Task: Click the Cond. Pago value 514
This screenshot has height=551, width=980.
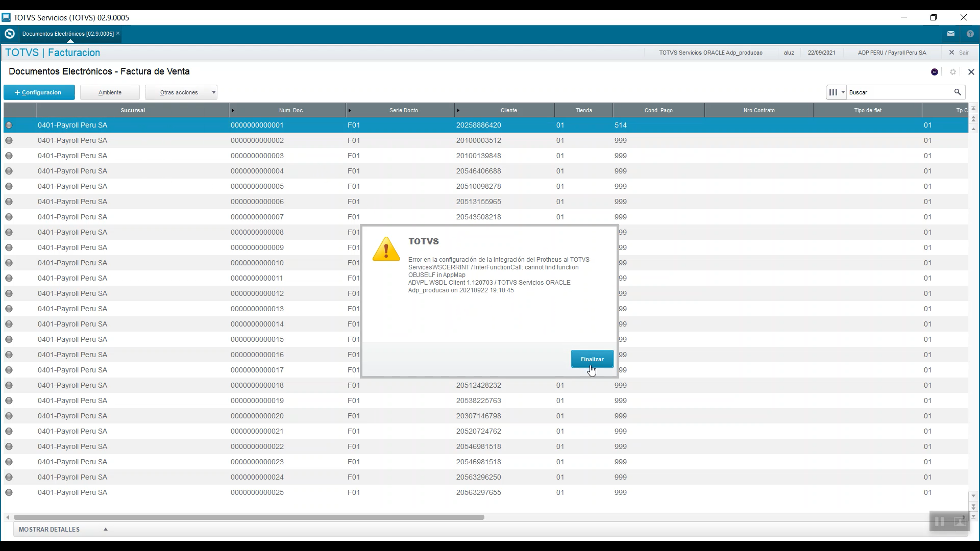Action: click(x=621, y=125)
